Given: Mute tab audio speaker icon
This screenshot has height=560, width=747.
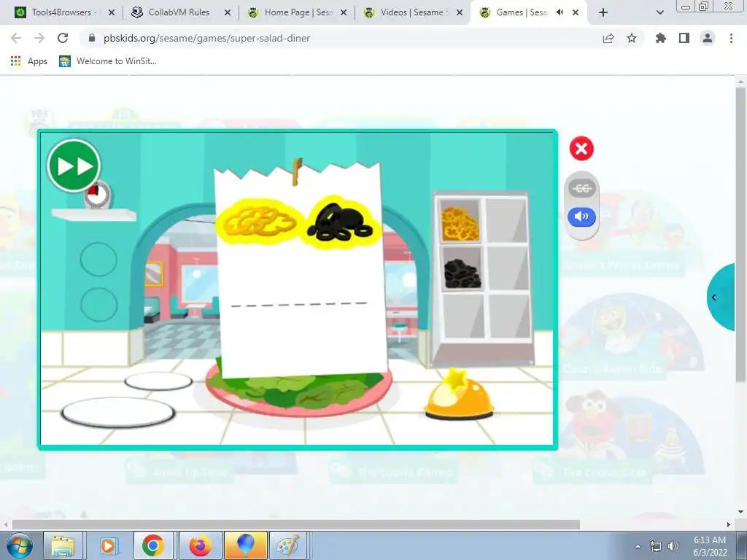Looking at the screenshot, I should click(560, 12).
